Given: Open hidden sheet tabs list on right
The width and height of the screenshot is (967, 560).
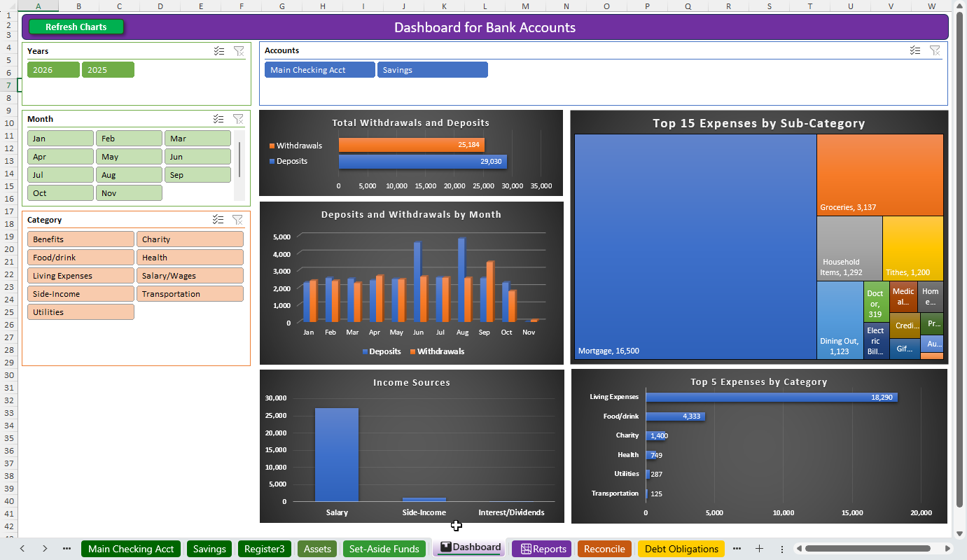Looking at the screenshot, I should click(x=737, y=549).
